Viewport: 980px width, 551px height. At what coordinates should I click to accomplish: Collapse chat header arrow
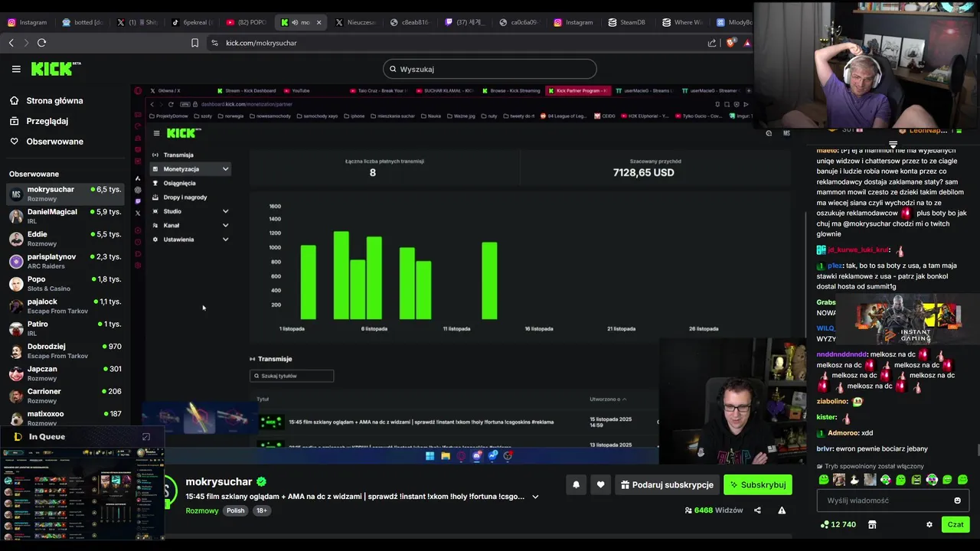[893, 144]
